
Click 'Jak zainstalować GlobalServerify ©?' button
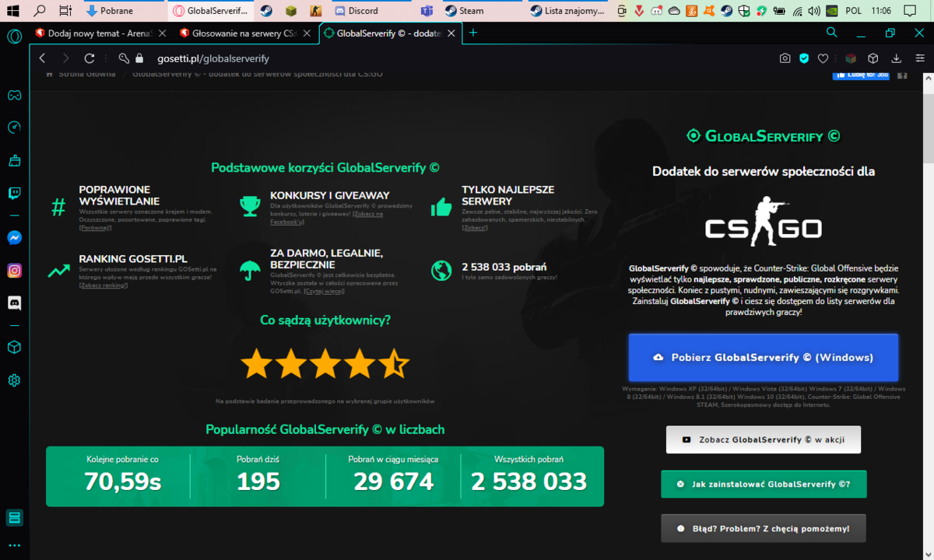tap(764, 484)
